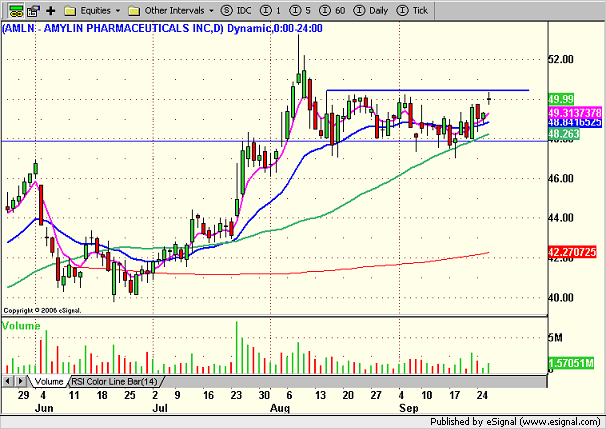Click the magenta 49.3137378 average label

(x=575, y=113)
